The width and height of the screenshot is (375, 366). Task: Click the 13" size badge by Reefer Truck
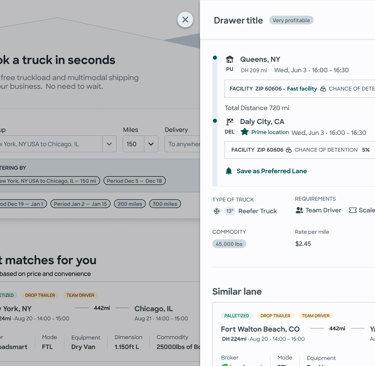coord(230,211)
